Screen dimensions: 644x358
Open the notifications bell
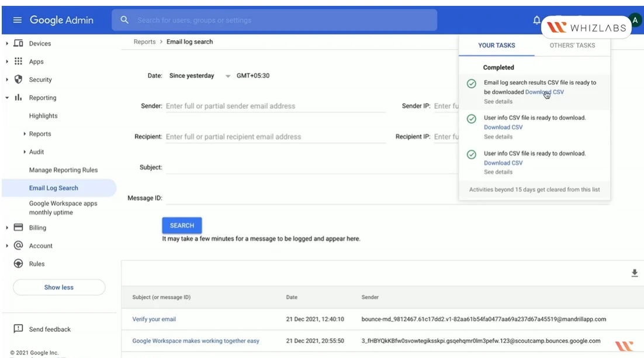pos(536,20)
